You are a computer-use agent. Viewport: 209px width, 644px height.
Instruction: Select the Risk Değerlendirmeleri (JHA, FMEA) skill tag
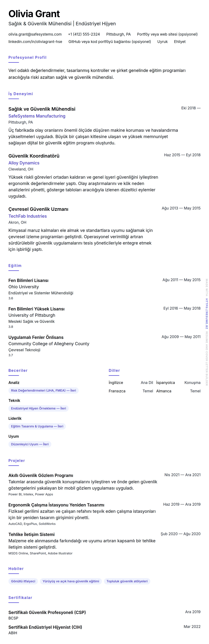pos(43,391)
